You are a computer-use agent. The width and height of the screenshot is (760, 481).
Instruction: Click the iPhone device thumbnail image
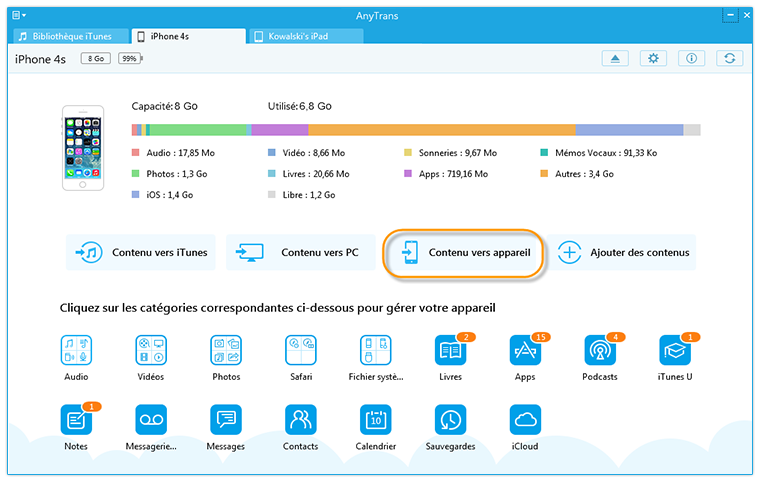(x=83, y=148)
